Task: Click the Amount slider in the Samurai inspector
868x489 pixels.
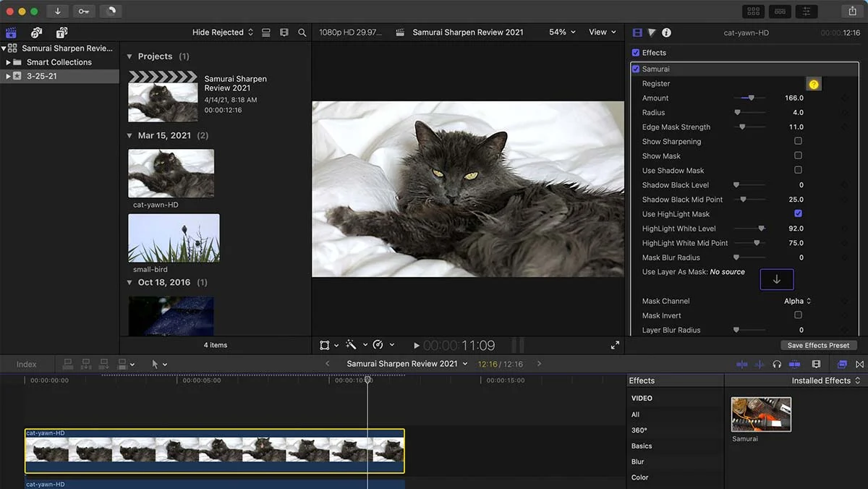Action: tap(751, 98)
